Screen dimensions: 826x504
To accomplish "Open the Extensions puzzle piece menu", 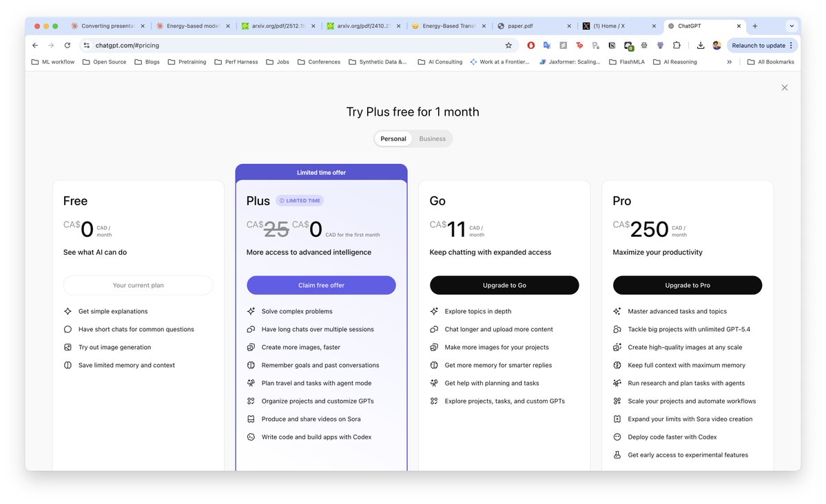I will pyautogui.click(x=677, y=45).
